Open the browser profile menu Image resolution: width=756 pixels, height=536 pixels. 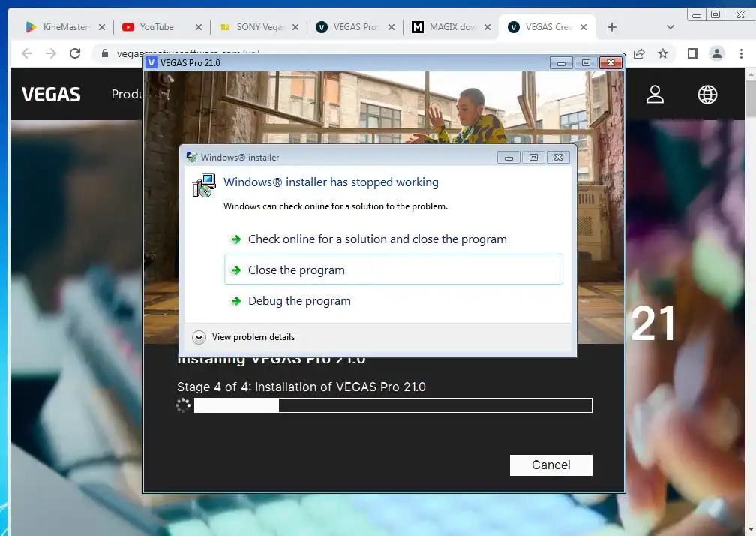pos(717,53)
